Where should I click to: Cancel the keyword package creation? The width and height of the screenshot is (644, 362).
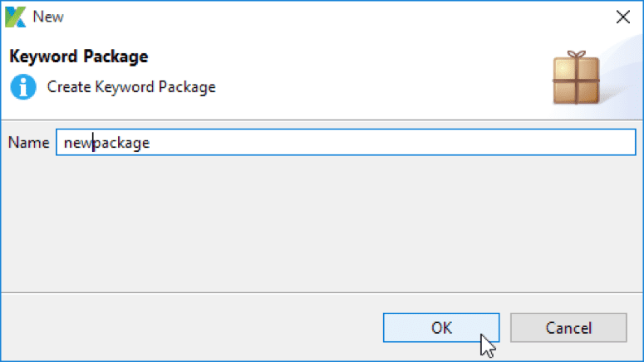pos(568,327)
